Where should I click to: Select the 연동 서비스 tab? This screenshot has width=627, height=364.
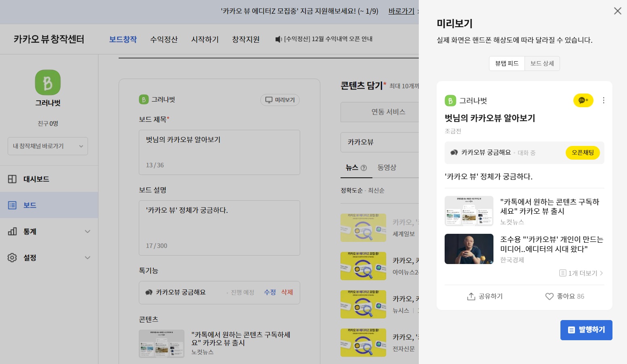(x=380, y=112)
